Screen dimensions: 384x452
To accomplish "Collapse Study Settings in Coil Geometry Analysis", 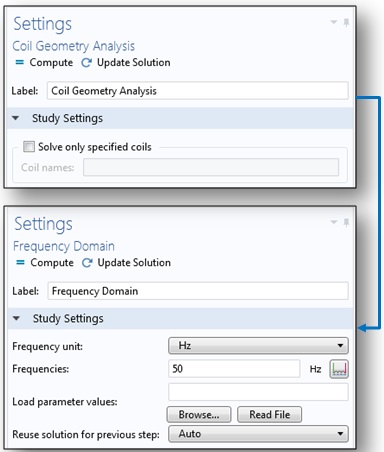I will pyautogui.click(x=15, y=118).
